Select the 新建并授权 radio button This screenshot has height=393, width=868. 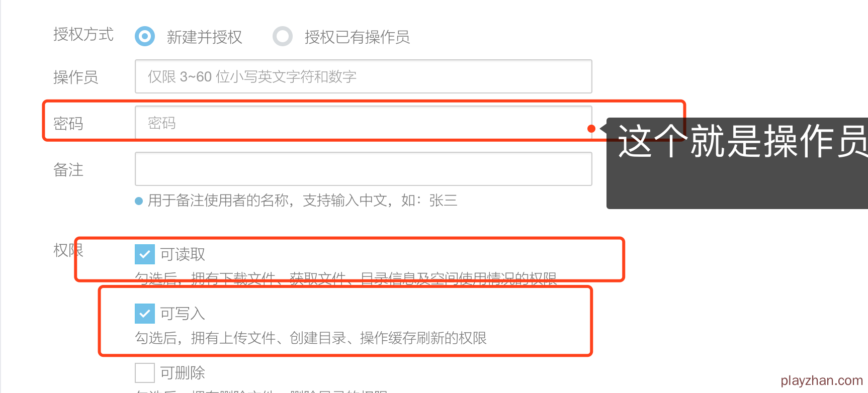click(x=145, y=36)
